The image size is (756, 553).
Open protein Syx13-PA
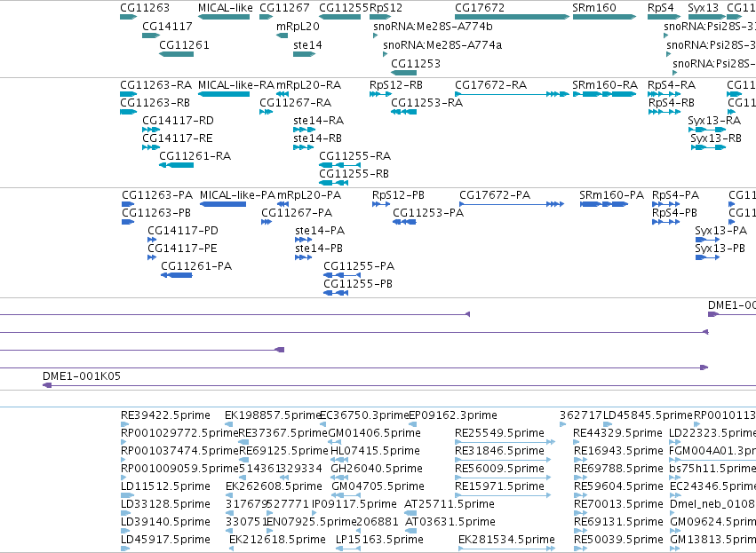720,231
